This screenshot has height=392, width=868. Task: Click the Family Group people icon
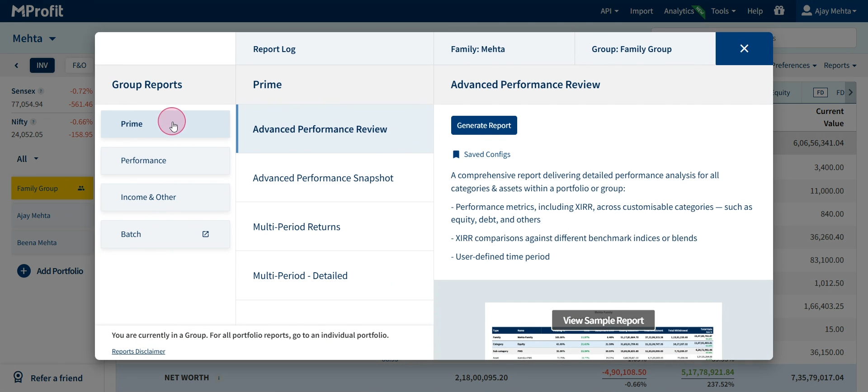click(81, 189)
